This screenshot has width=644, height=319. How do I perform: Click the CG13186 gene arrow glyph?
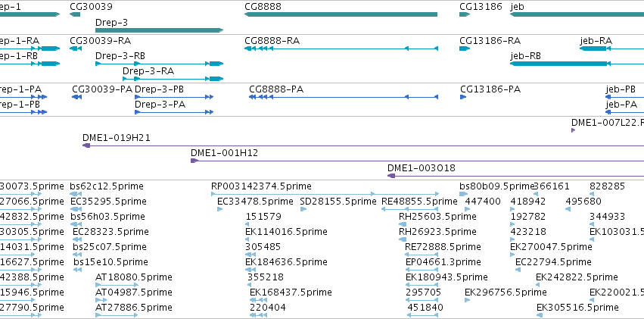465,14
